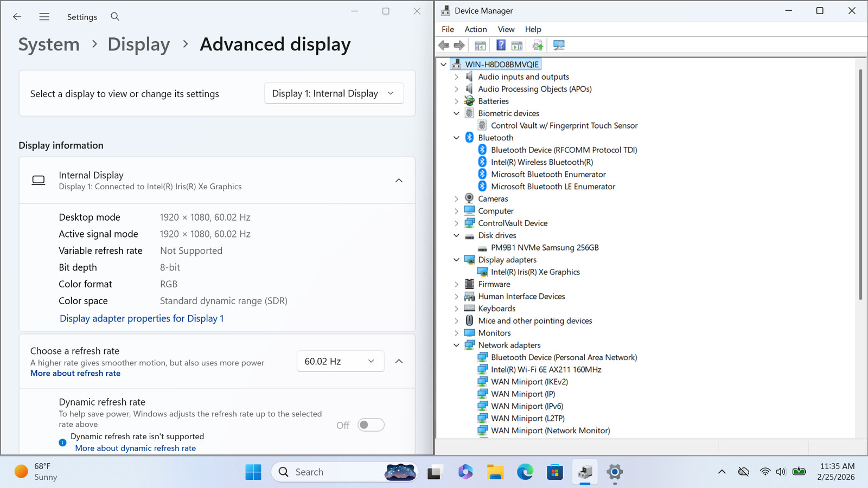Click the Device Manager vertical scrollbar

pyautogui.click(x=860, y=184)
